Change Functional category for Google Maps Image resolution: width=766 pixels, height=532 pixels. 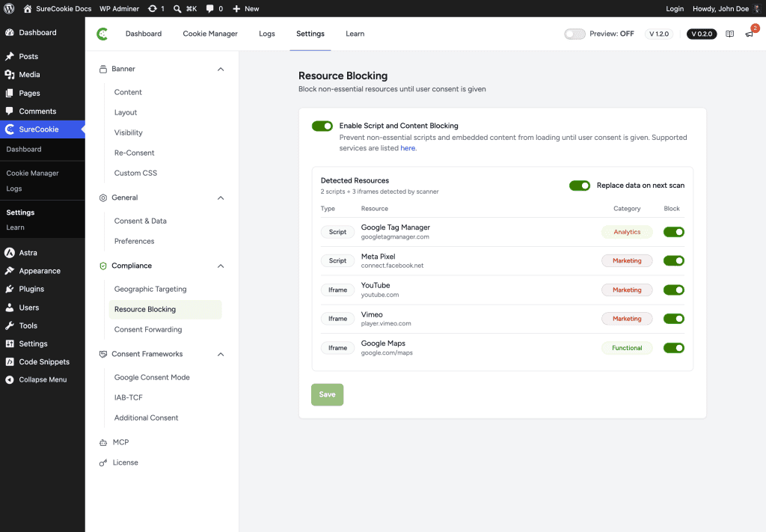click(x=627, y=348)
